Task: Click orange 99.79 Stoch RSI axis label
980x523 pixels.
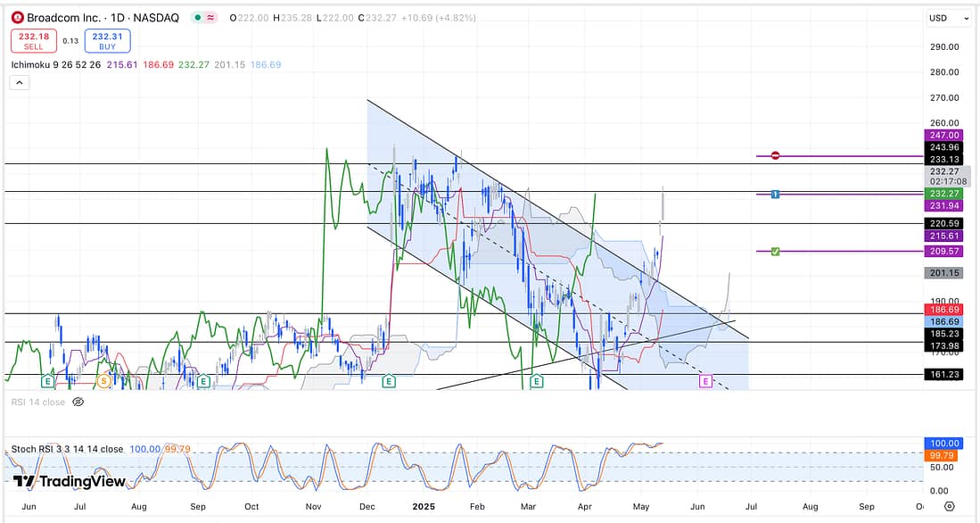Action: click(943, 455)
